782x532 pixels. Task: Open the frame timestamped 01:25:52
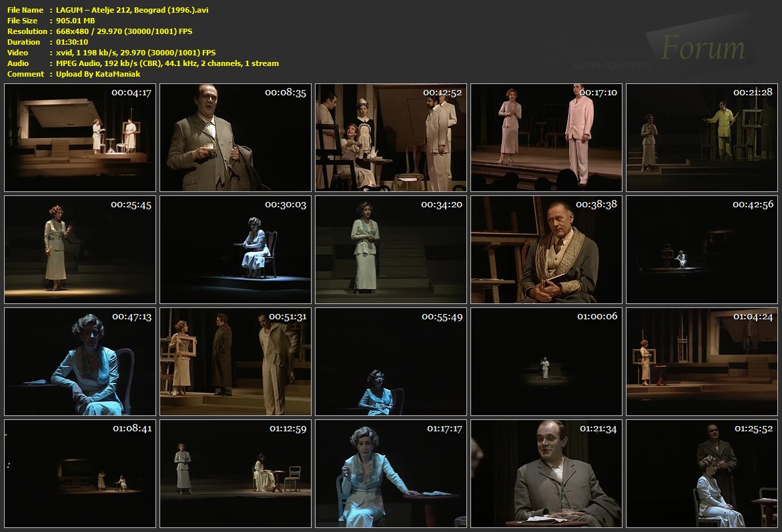pos(702,474)
